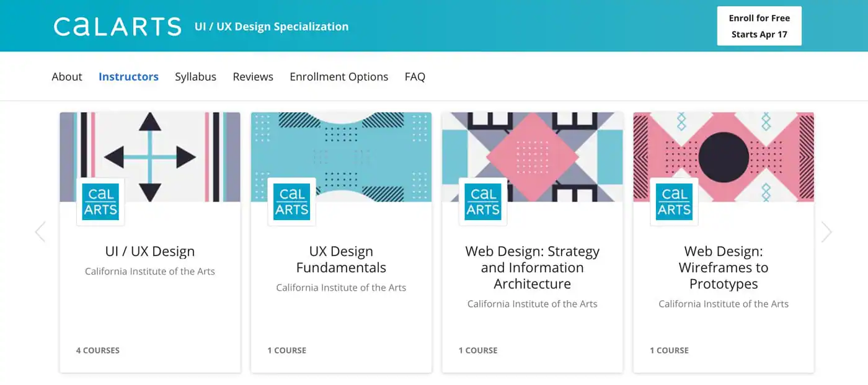Screen dimensions: 868x385
Task: Switch to the About tab
Action: pos(66,76)
